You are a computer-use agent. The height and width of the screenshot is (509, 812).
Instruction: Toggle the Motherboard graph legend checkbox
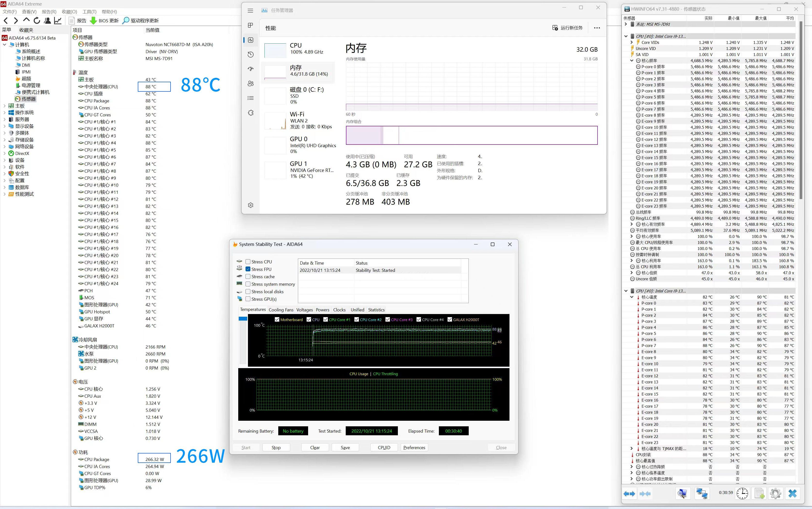point(277,319)
